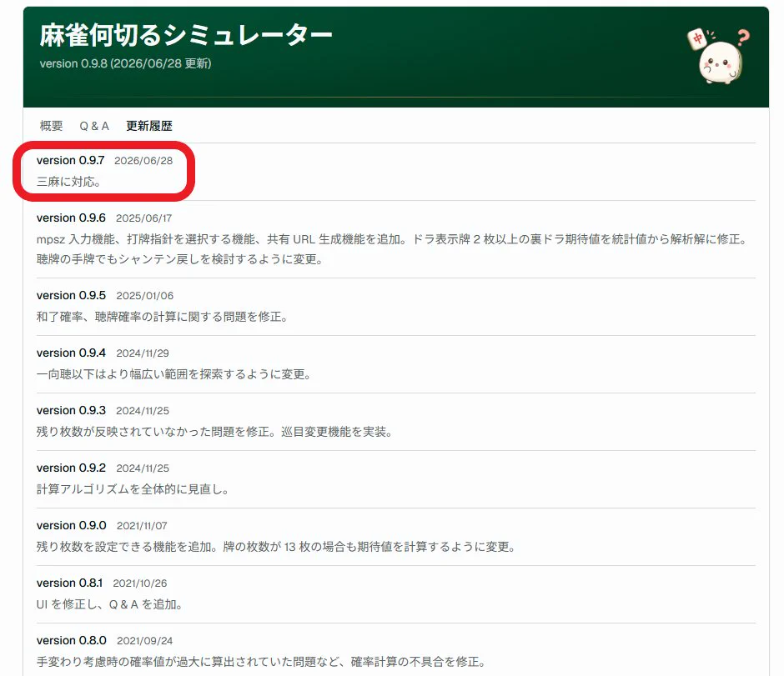Click the date next to version 0.9.2
Viewport: 784px width, 676px height.
click(x=143, y=468)
